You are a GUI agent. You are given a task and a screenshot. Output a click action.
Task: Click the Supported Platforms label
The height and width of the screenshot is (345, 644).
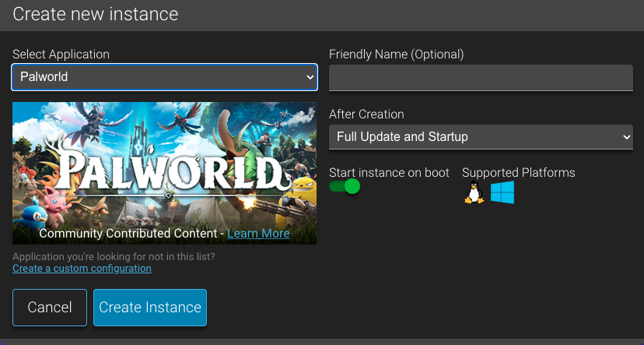(x=518, y=173)
